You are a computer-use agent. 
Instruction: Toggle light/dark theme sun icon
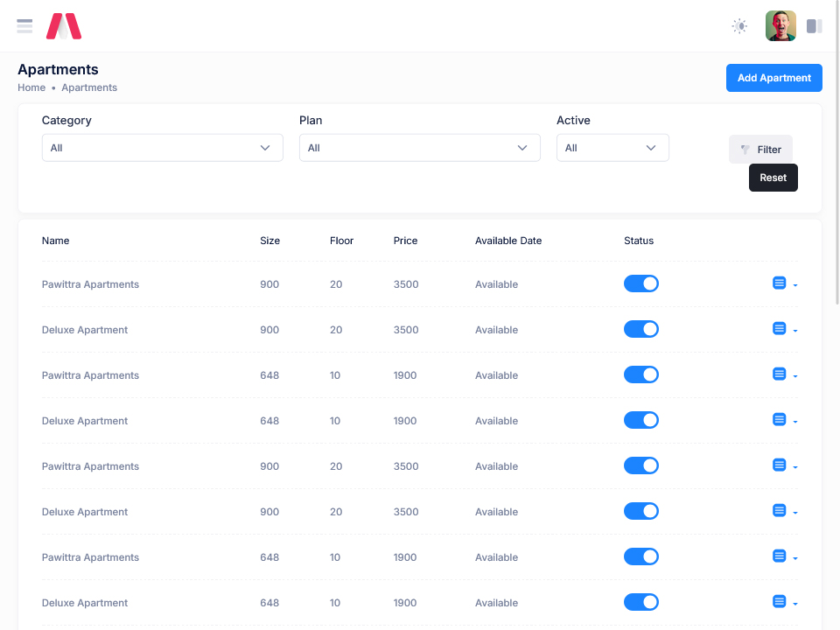tap(739, 26)
